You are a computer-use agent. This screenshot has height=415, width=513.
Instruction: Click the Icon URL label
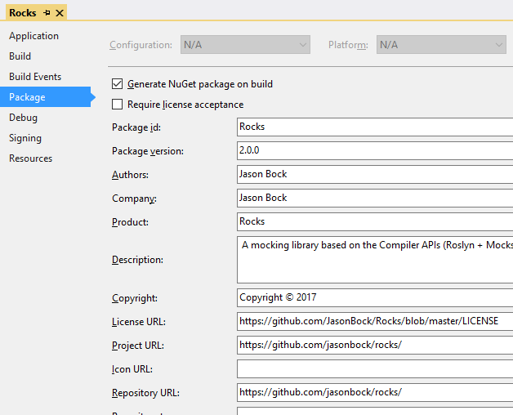click(x=132, y=369)
